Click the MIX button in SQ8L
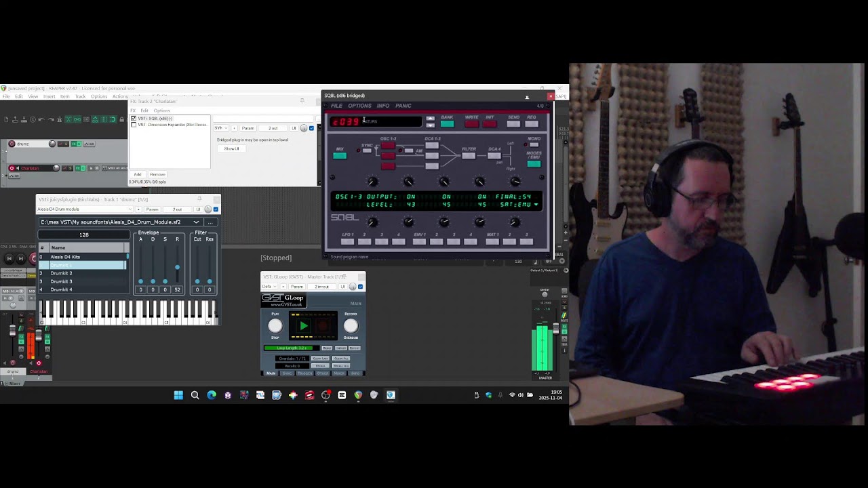The width and height of the screenshot is (868, 488). [340, 156]
